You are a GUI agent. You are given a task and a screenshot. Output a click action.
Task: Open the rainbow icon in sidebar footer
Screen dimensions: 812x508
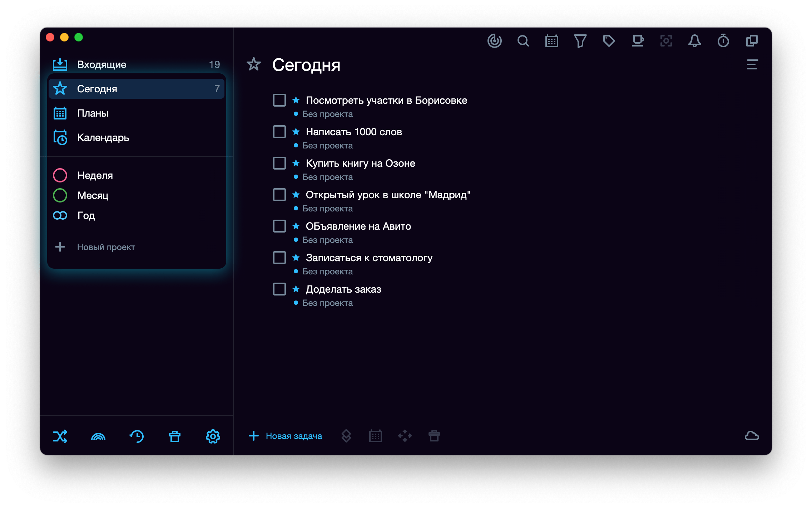point(98,436)
